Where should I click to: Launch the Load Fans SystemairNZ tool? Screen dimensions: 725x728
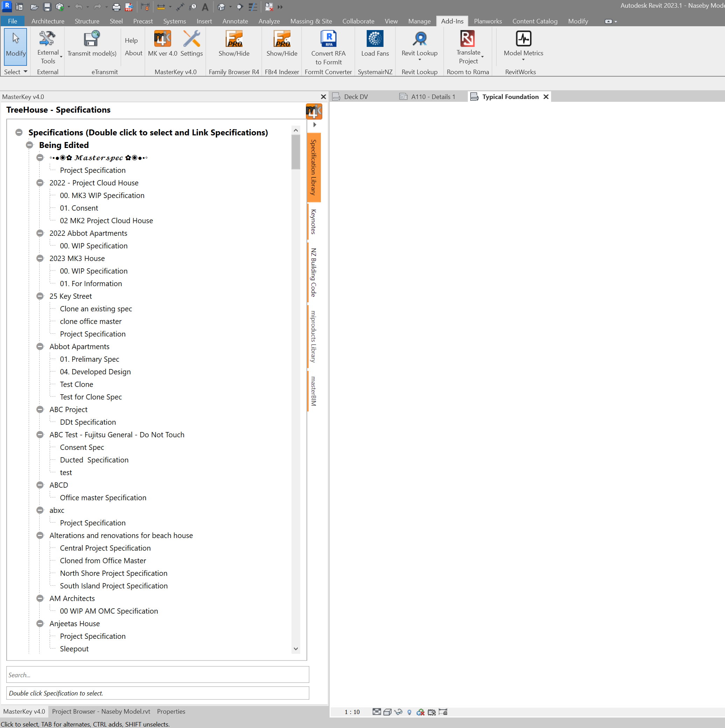[374, 43]
